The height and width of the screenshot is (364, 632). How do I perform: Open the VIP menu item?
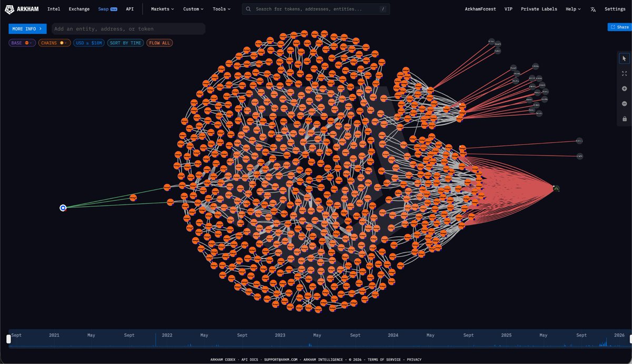point(508,9)
